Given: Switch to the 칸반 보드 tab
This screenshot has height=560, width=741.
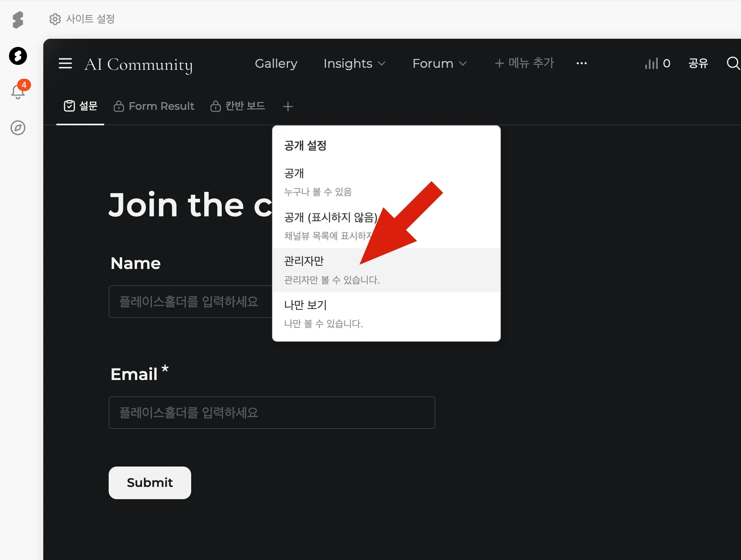Looking at the screenshot, I should click(238, 106).
